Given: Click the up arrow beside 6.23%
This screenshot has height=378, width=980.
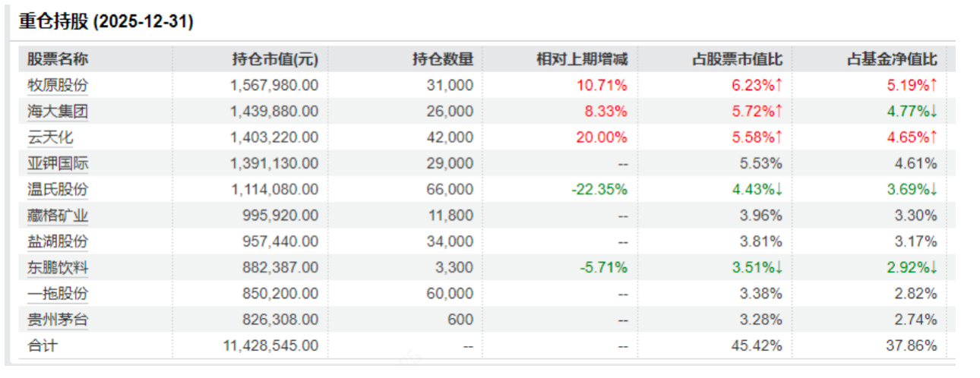Looking at the screenshot, I should click(x=778, y=85).
